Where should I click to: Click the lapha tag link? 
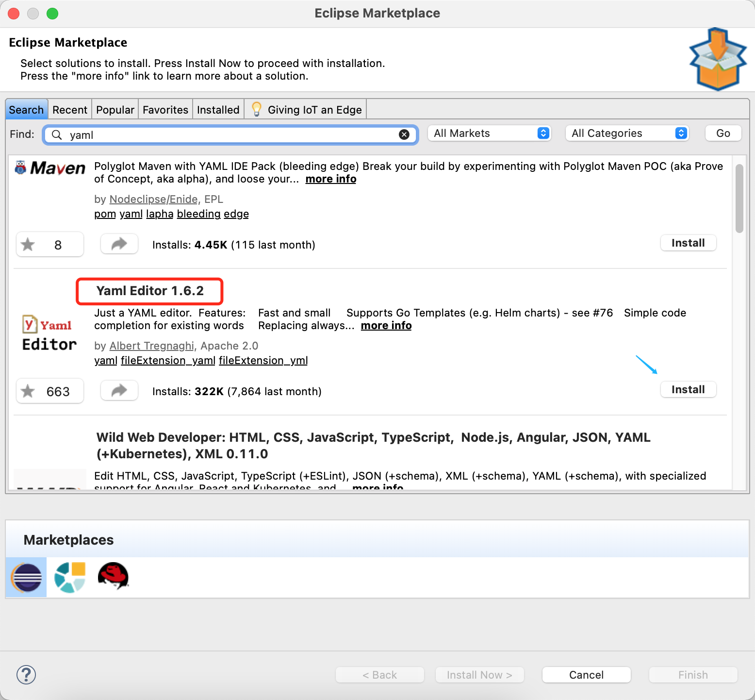[160, 214]
